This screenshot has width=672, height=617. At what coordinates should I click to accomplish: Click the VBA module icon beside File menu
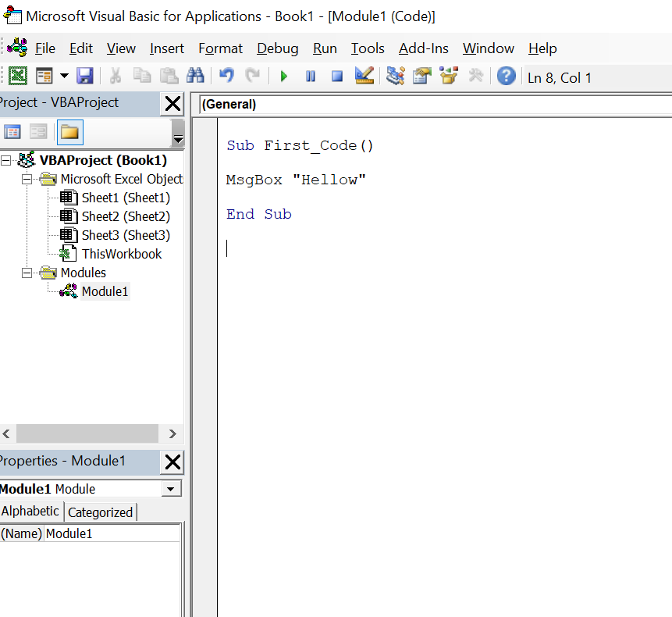click(17, 47)
